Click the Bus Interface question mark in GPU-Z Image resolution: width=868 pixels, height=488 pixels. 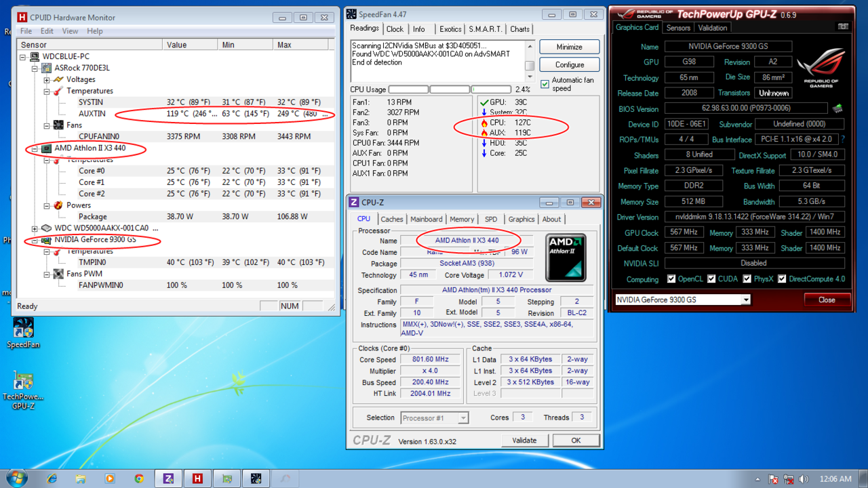843,139
